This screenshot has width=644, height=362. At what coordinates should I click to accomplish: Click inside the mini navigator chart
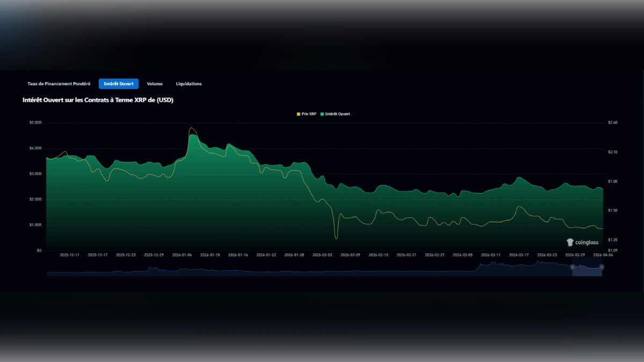322,272
